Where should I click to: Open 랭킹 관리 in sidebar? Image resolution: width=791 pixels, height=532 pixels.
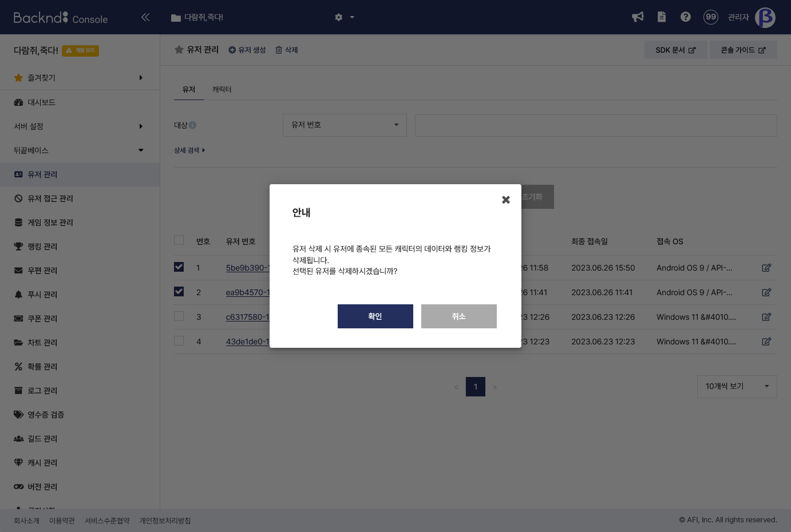[x=80, y=247]
